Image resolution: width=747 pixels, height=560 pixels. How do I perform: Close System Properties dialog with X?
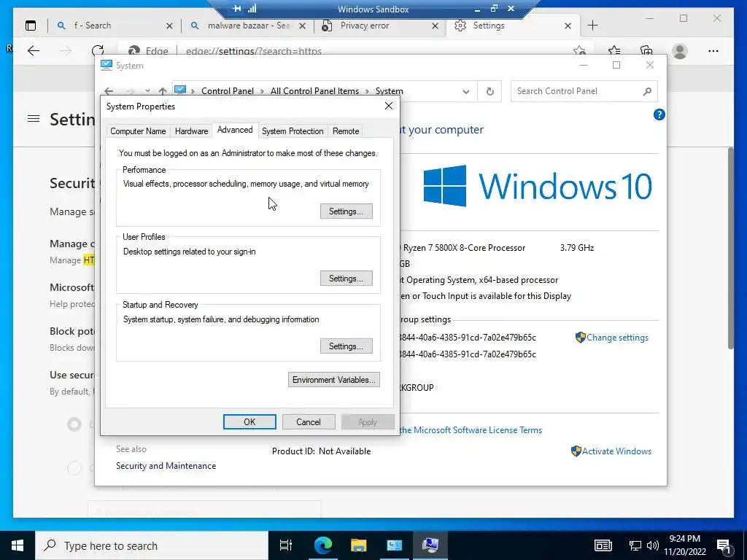pos(389,106)
